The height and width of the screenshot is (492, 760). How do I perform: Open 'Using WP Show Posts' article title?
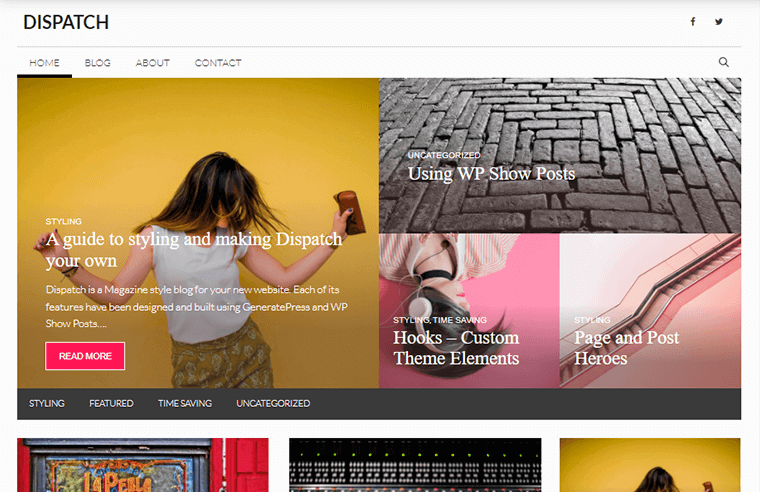pos(491,174)
